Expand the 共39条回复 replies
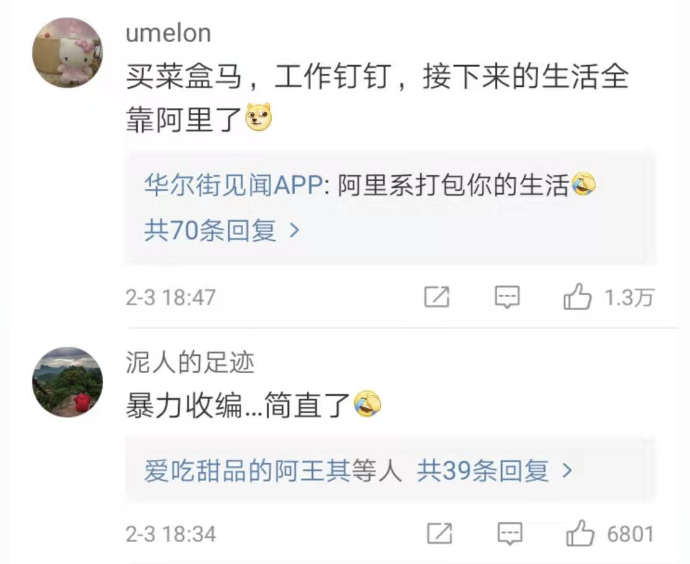Screen dimensions: 690x564 tap(496, 470)
